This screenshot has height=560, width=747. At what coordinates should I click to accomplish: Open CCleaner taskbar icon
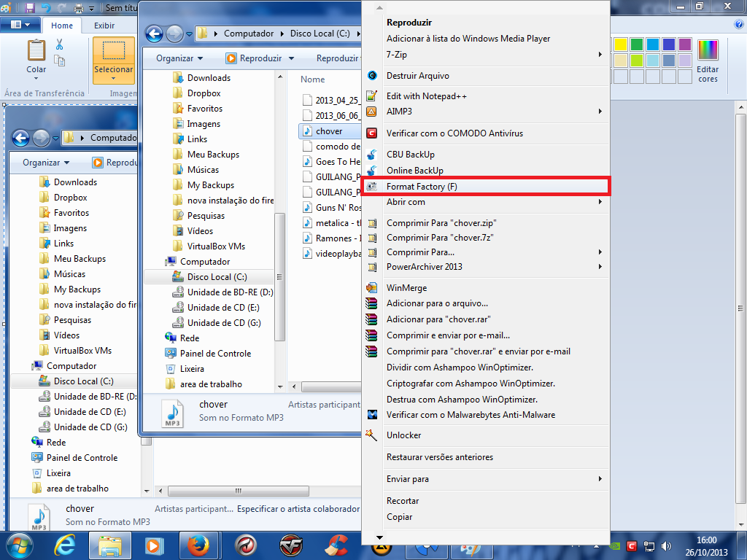pyautogui.click(x=336, y=545)
